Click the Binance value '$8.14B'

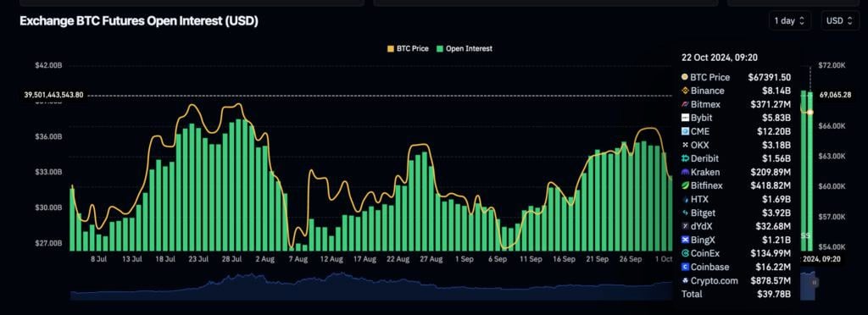tap(776, 91)
